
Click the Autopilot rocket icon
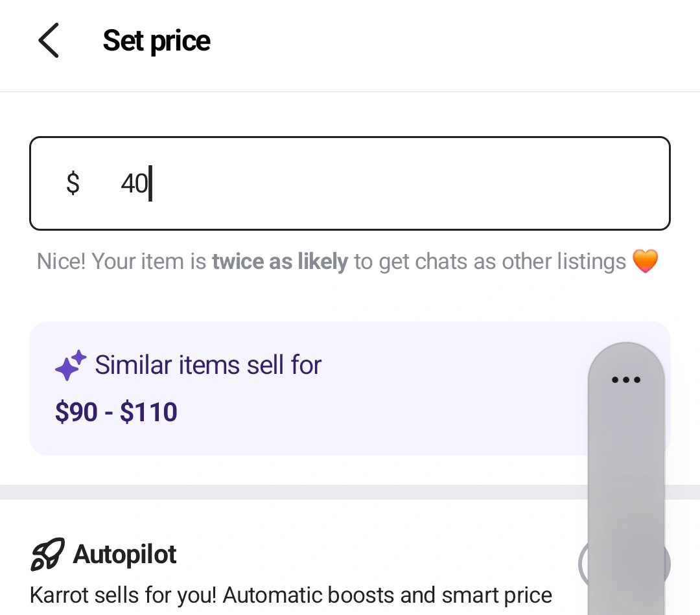click(48, 555)
